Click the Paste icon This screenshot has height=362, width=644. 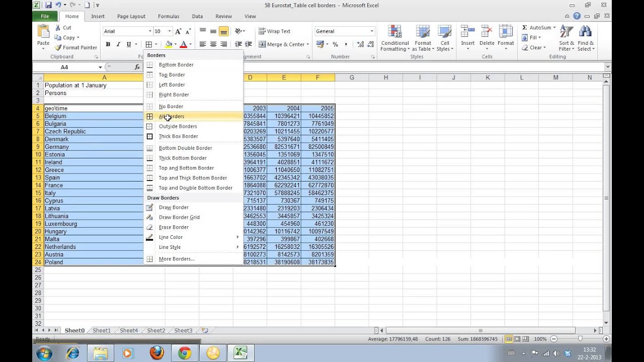(43, 32)
